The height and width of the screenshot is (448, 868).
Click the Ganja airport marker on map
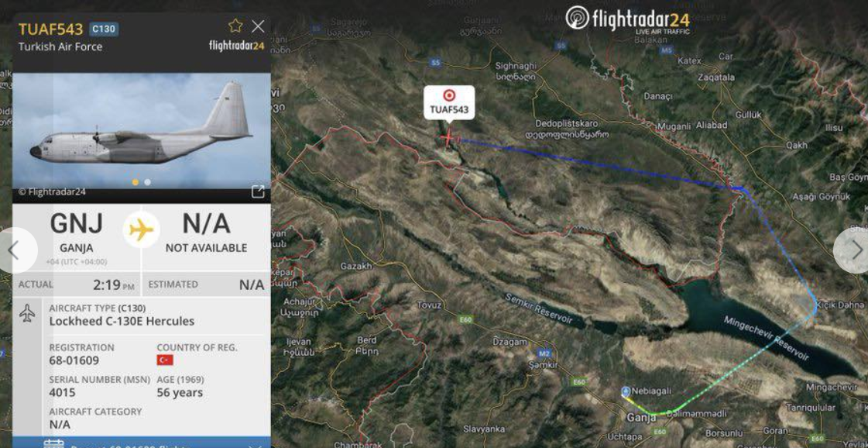click(x=626, y=391)
